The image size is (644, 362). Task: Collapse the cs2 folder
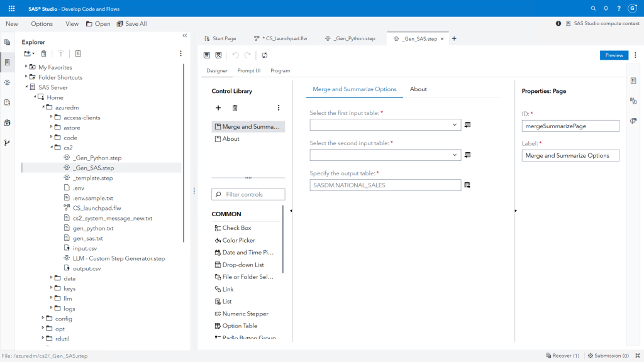pyautogui.click(x=51, y=148)
